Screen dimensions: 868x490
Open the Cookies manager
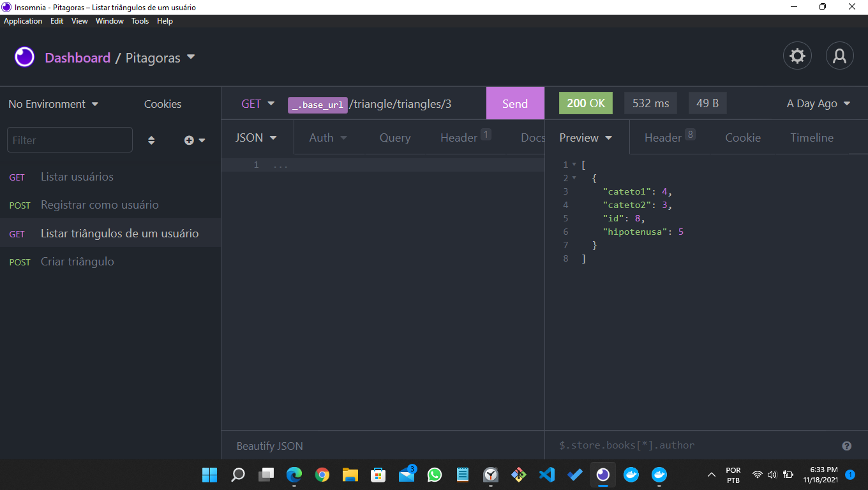click(162, 103)
